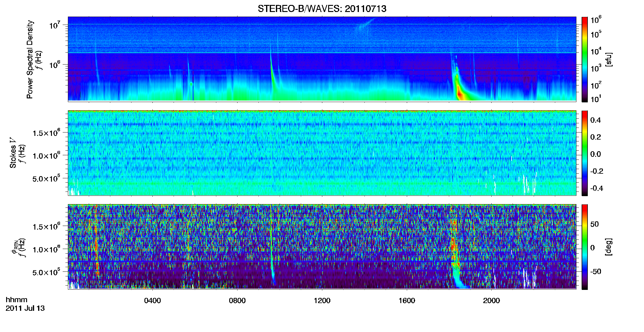
Task: Click the bottom panel degrees colorbar
Action: pyautogui.click(x=585, y=247)
